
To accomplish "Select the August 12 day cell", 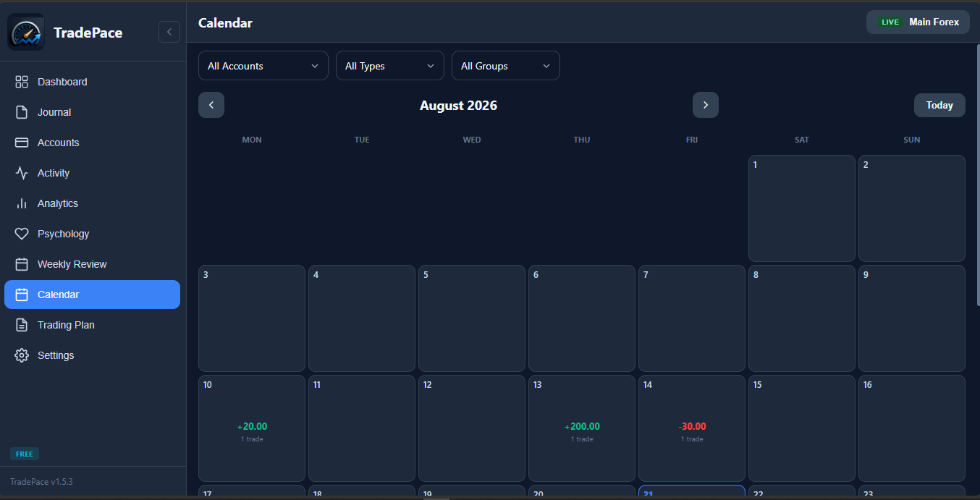I will tap(472, 428).
